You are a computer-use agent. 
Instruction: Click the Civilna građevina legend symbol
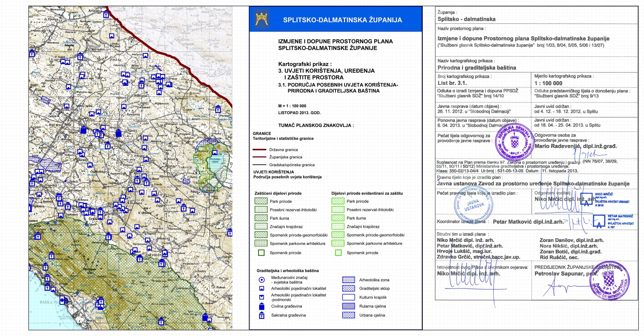click(x=262, y=306)
